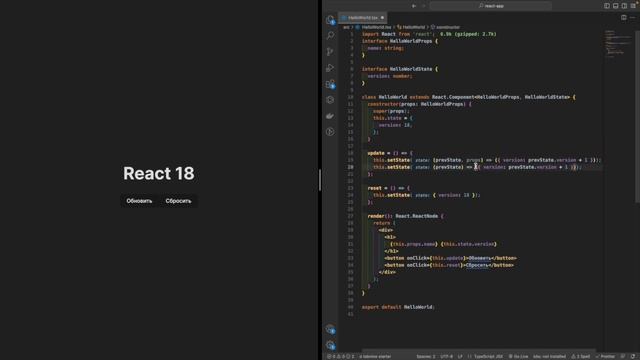Open the circular play icon in activity bar

330,131
